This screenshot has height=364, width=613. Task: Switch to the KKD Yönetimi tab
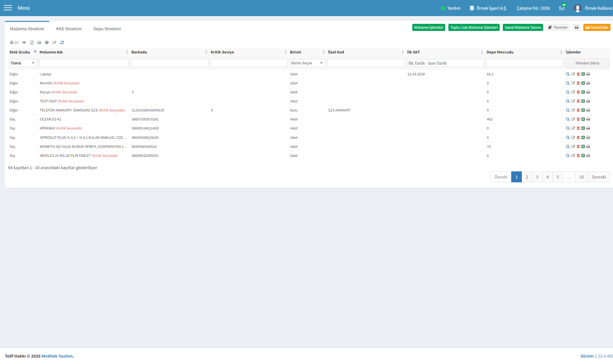point(69,29)
